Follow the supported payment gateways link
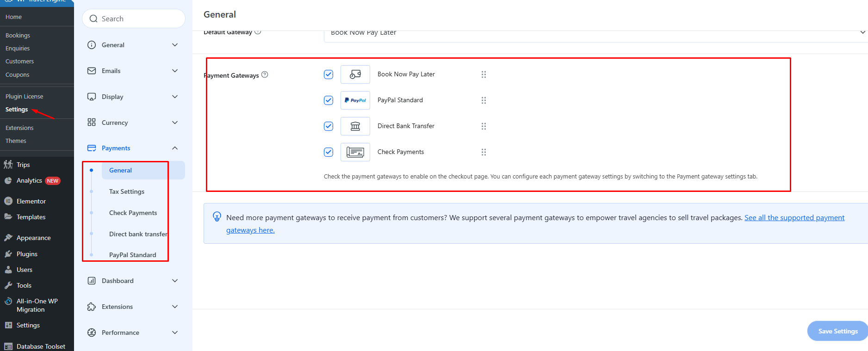The image size is (868, 351). [x=794, y=218]
